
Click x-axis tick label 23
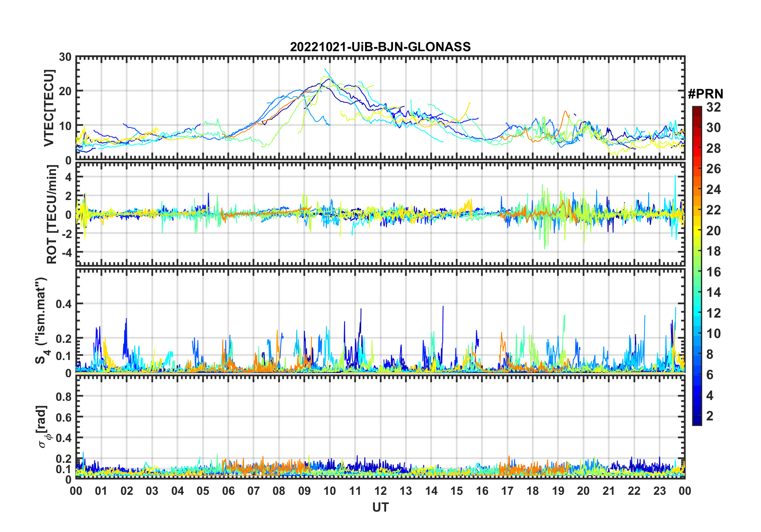click(659, 491)
